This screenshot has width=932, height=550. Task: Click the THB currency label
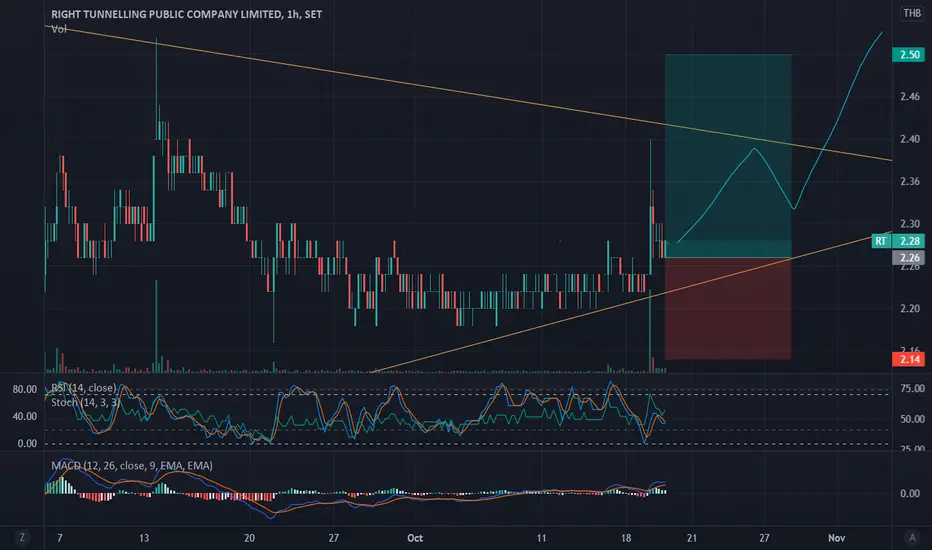tap(912, 13)
